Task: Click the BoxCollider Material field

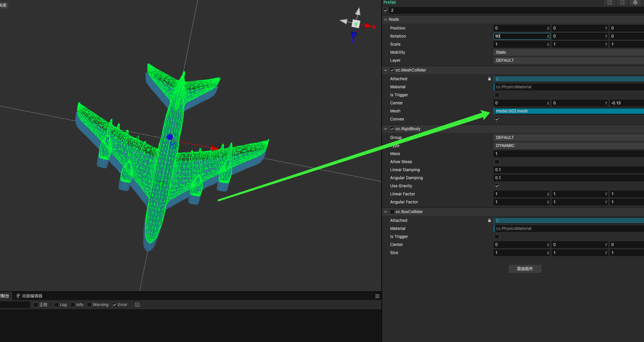Action: 569,229
